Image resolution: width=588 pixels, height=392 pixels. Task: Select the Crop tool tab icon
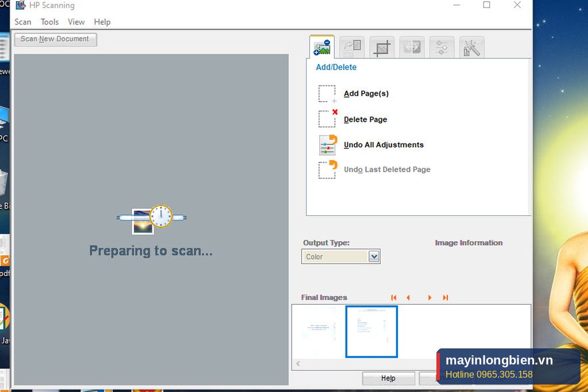[382, 47]
